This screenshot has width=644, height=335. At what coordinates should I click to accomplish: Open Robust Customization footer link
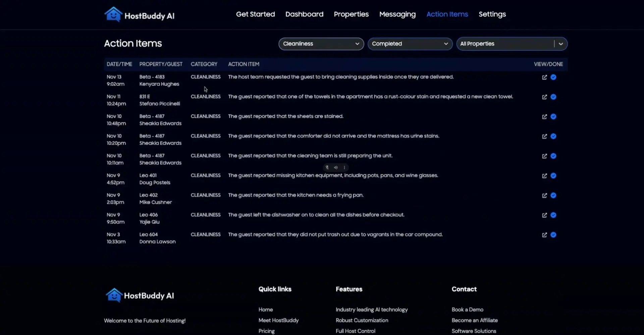pos(362,320)
